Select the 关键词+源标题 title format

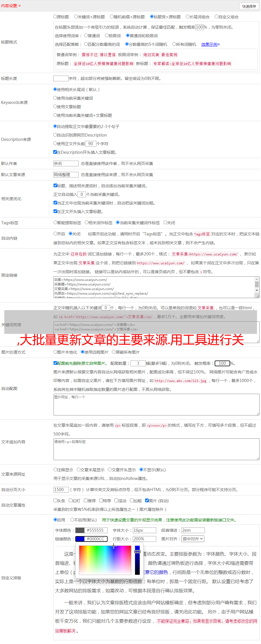click(x=76, y=17)
